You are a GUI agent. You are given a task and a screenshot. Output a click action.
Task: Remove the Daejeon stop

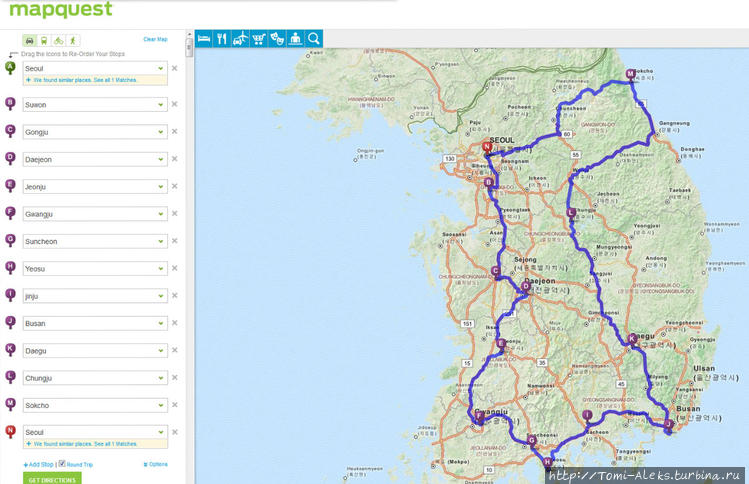pos(174,158)
